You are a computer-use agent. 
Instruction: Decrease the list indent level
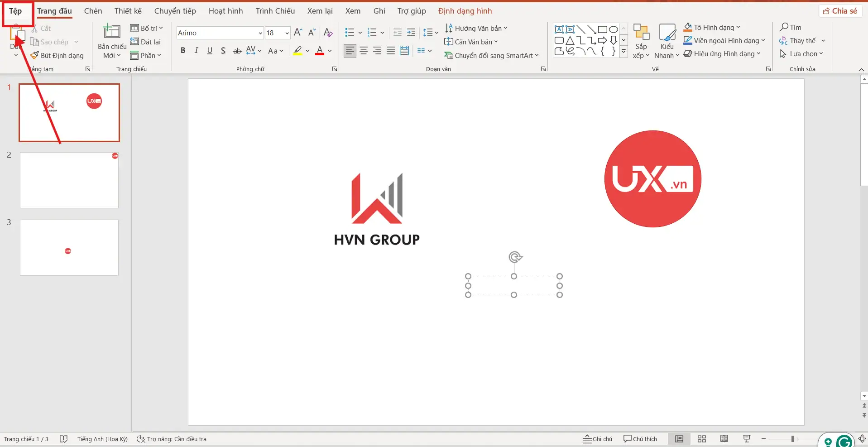(398, 33)
